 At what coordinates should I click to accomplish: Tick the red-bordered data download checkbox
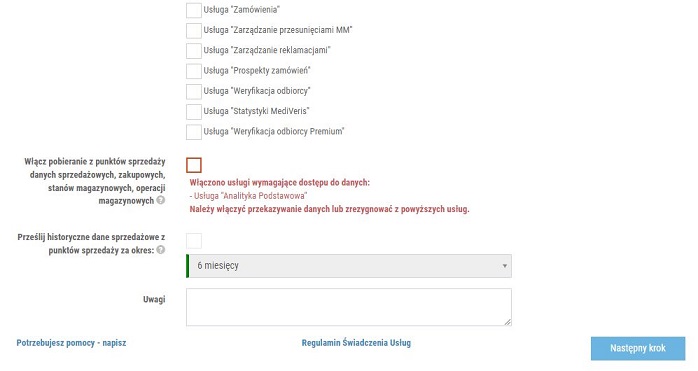tap(194, 165)
